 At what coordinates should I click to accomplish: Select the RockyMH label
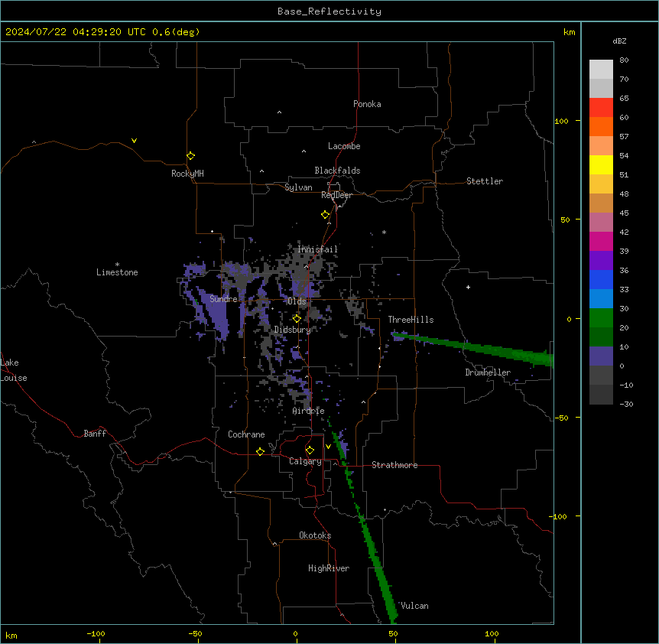[187, 174]
